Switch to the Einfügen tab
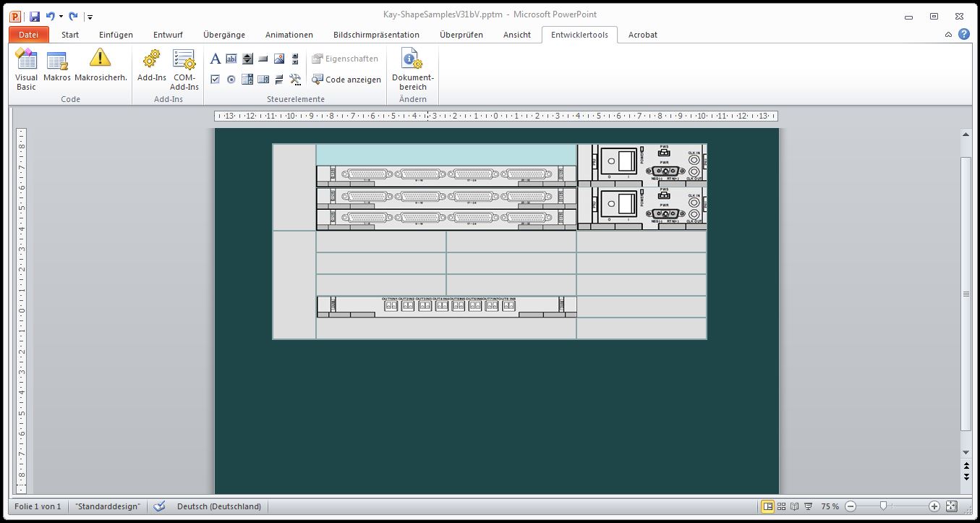The width and height of the screenshot is (980, 523). [116, 35]
